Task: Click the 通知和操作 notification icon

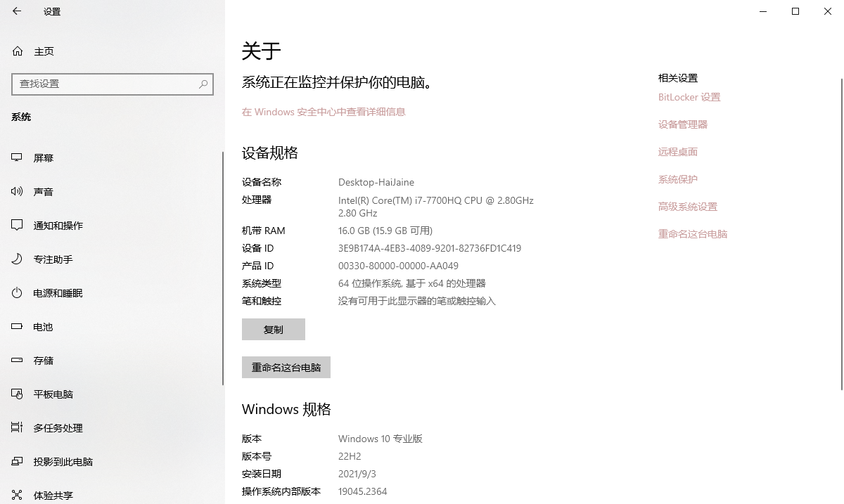Action: (x=17, y=226)
